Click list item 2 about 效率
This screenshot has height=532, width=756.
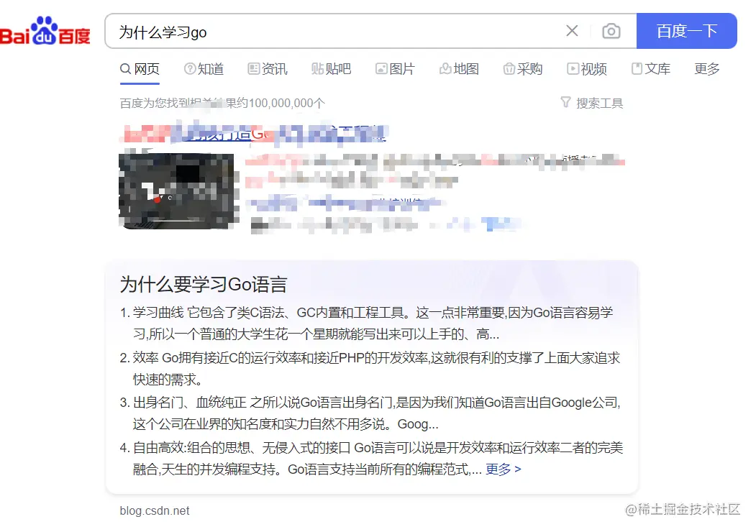(371, 369)
